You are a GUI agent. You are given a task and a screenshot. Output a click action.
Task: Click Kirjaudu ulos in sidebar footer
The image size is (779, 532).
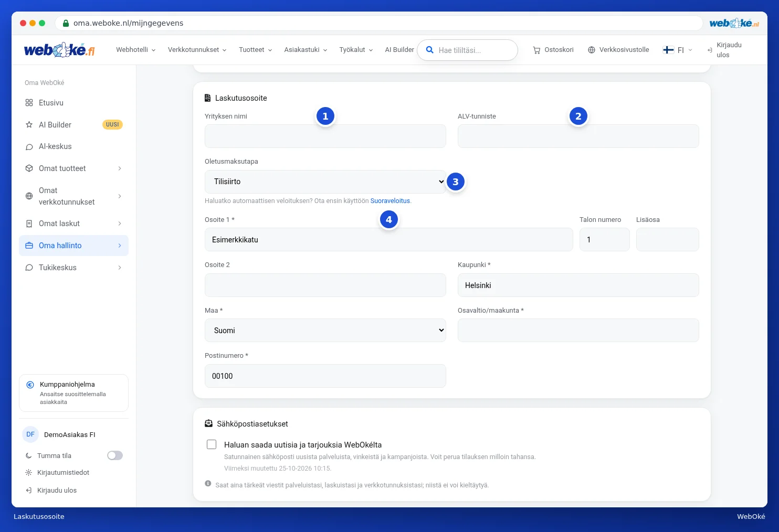click(51, 491)
